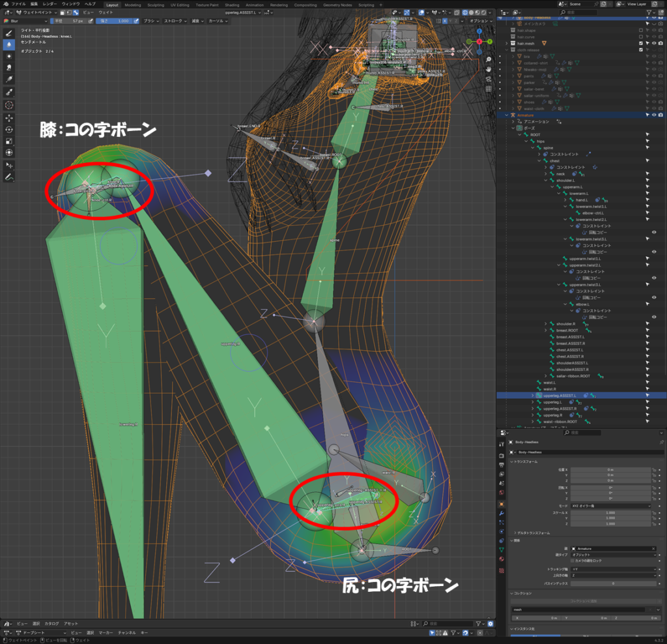Collapse the Armature tree in outliner

(507, 115)
